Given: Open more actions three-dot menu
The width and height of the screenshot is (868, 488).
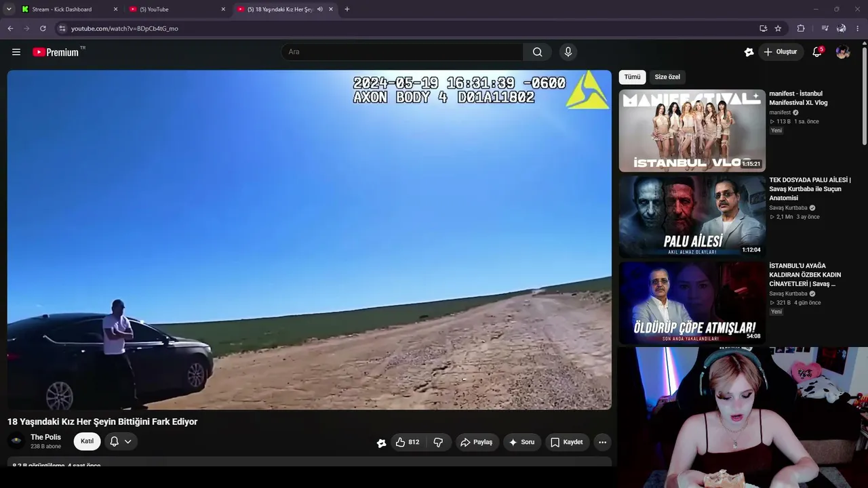Looking at the screenshot, I should click(602, 442).
